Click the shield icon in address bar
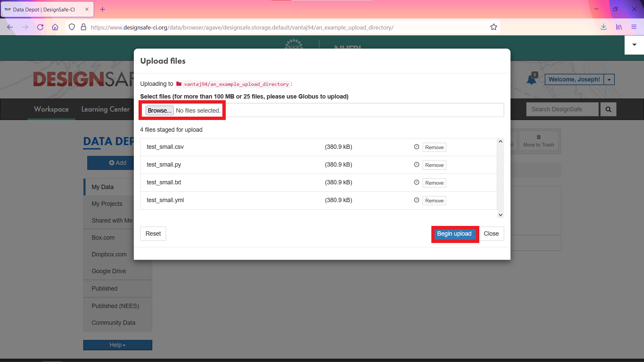The width and height of the screenshot is (644, 362). [x=72, y=27]
